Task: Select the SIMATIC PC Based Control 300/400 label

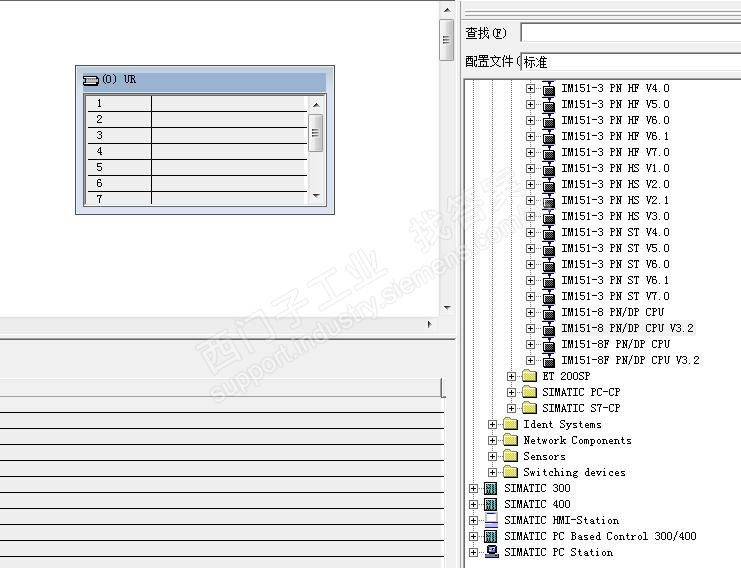Action: 600,536
